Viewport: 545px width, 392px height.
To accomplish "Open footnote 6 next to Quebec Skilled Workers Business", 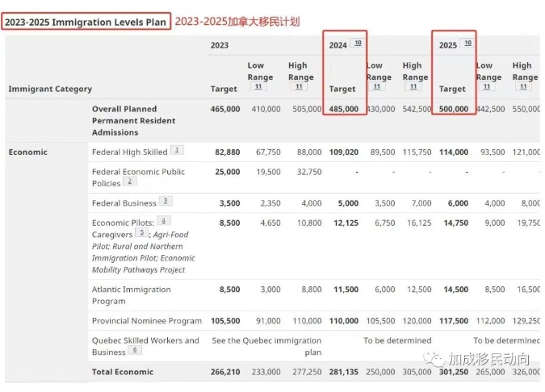I will pyautogui.click(x=135, y=351).
